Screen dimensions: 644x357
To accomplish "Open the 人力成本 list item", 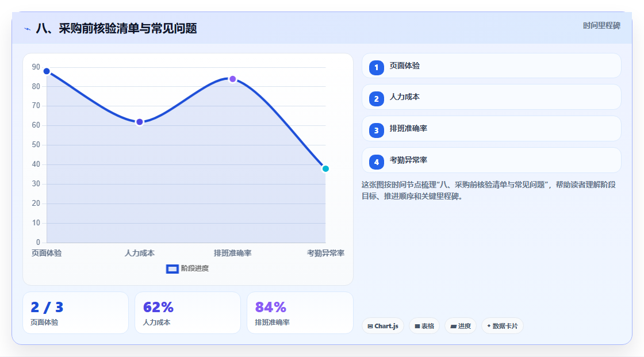I will pyautogui.click(x=491, y=97).
